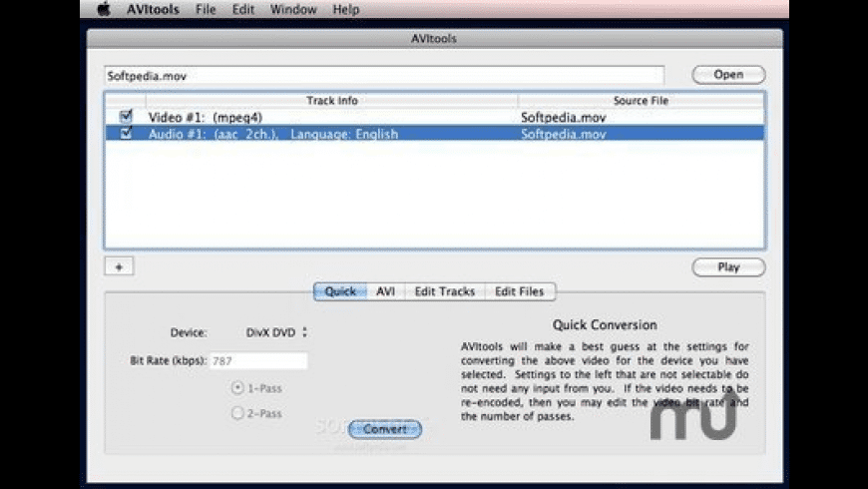868x489 pixels.
Task: Switch to the Quick tab
Action: (x=340, y=291)
